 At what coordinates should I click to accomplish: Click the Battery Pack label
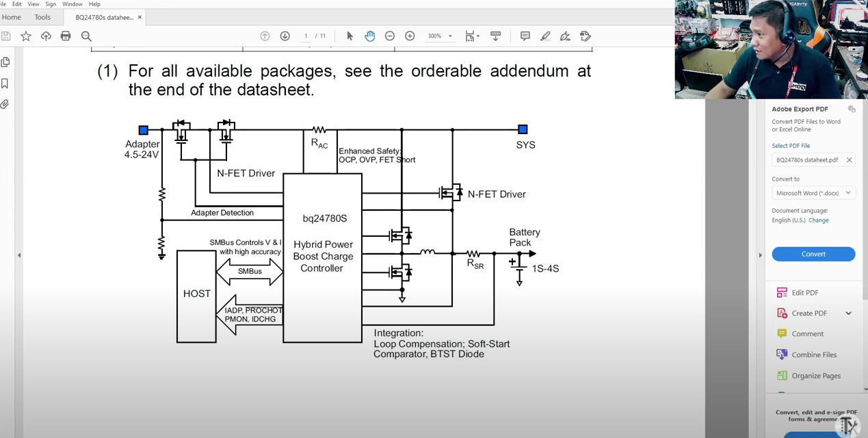point(525,237)
